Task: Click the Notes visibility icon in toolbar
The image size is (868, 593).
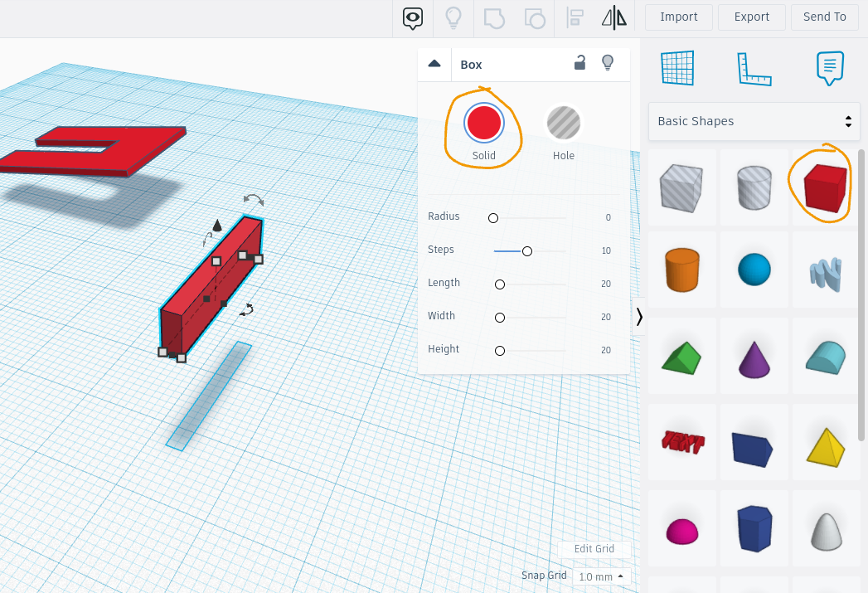Action: click(412, 18)
